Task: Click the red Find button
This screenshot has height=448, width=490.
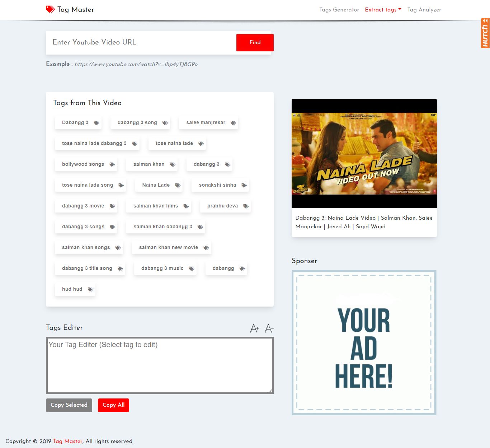Action: click(x=255, y=42)
